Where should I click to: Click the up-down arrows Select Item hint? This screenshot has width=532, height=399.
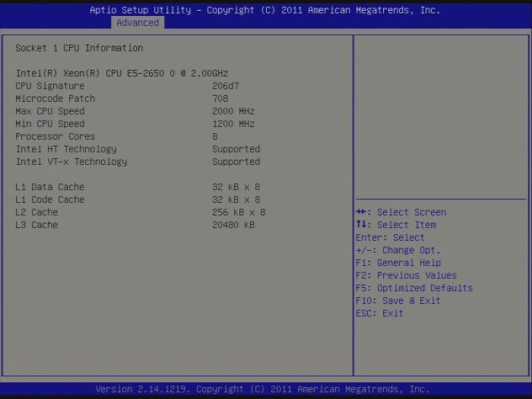click(395, 225)
